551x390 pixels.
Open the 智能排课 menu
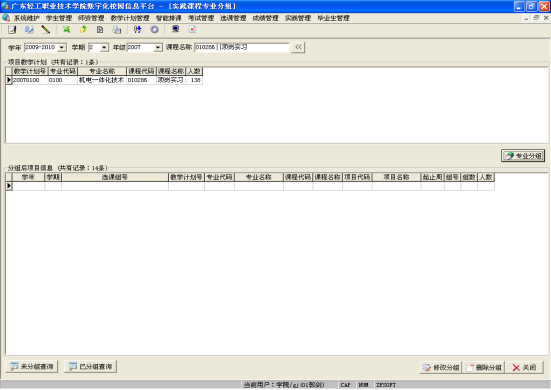tap(169, 18)
